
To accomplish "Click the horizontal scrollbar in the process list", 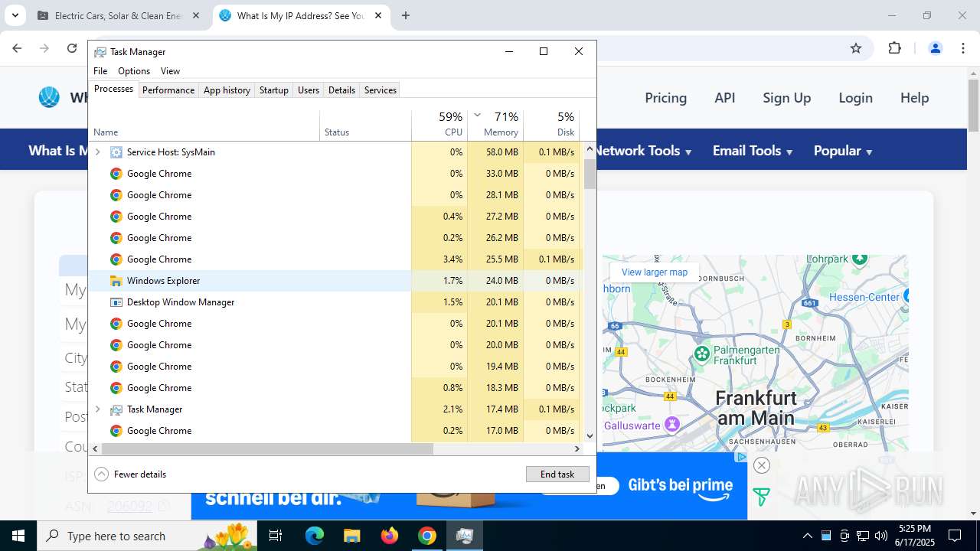I will click(267, 449).
